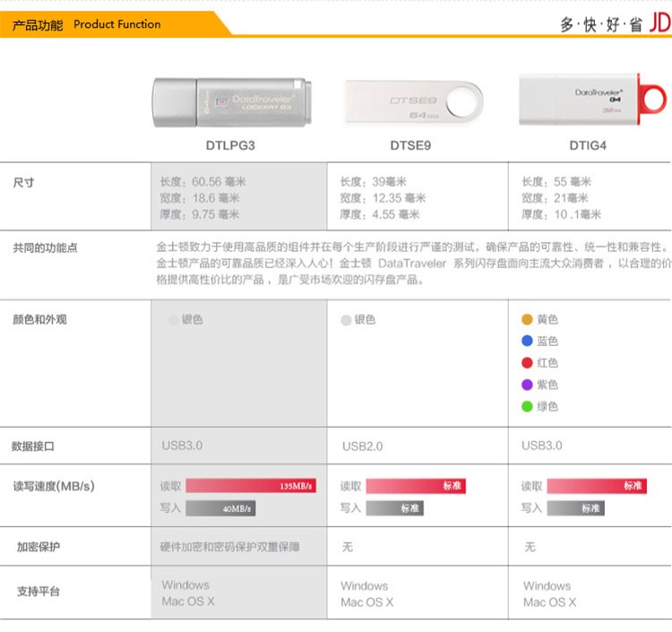Select the DTSE9 product name
Viewport: 672px width, 632px height.
[410, 145]
